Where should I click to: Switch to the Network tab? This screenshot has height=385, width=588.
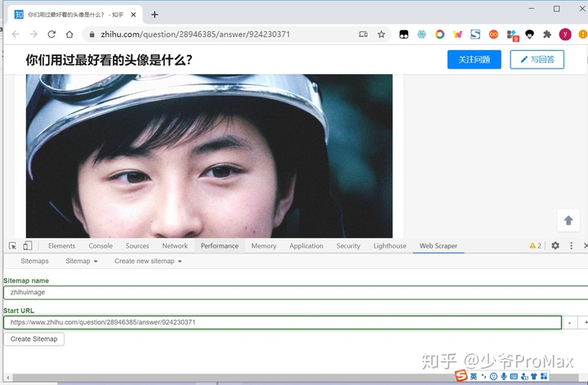[175, 246]
